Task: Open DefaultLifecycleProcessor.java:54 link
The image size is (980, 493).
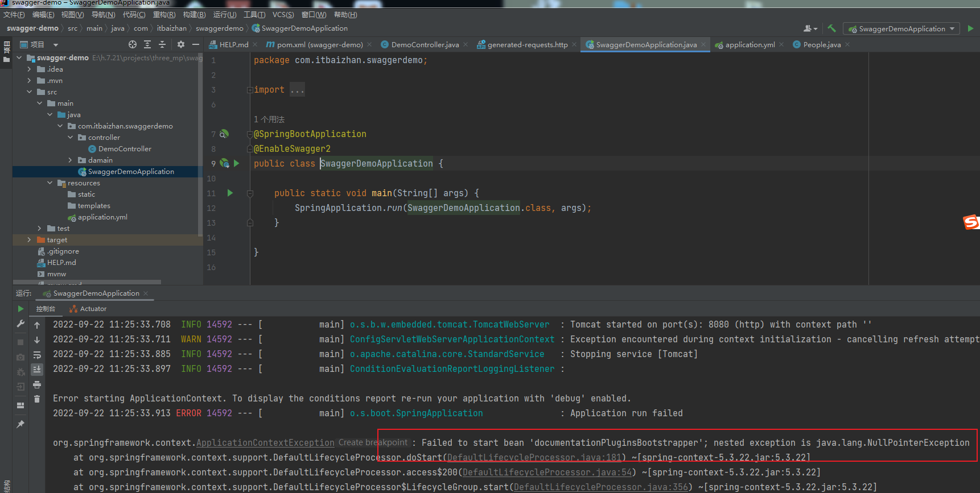Action: tap(547, 473)
